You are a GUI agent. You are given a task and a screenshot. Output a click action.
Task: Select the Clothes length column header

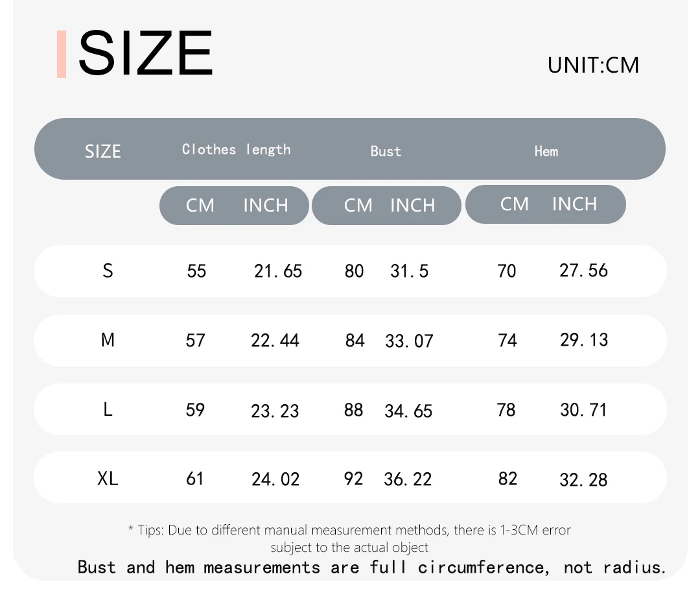click(x=236, y=149)
